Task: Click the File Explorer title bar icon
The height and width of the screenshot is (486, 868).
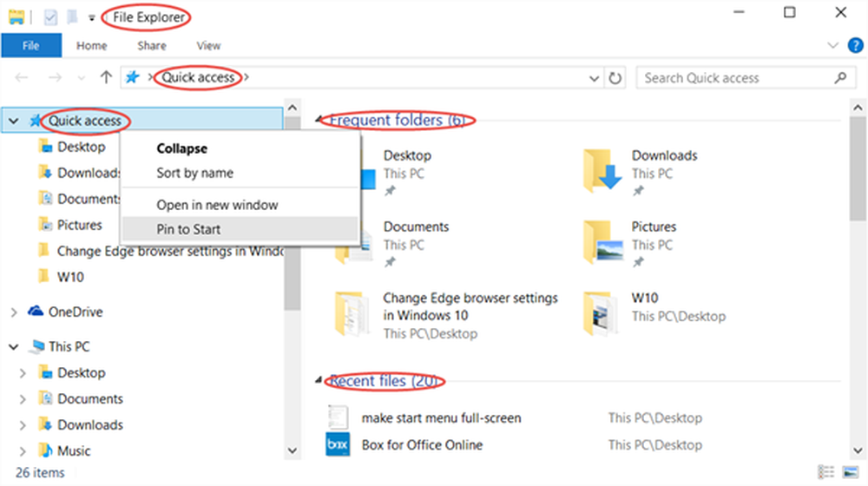Action: 16,17
